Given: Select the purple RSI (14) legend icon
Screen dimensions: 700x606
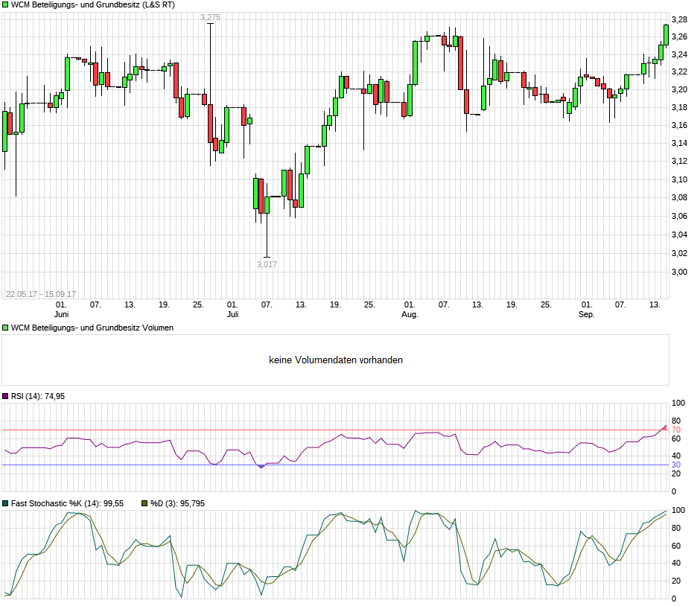Looking at the screenshot, I should pyautogui.click(x=6, y=397).
